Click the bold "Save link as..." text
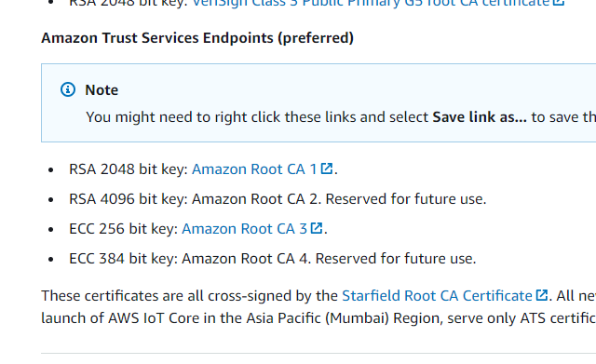The image size is (596, 364). pos(480,117)
